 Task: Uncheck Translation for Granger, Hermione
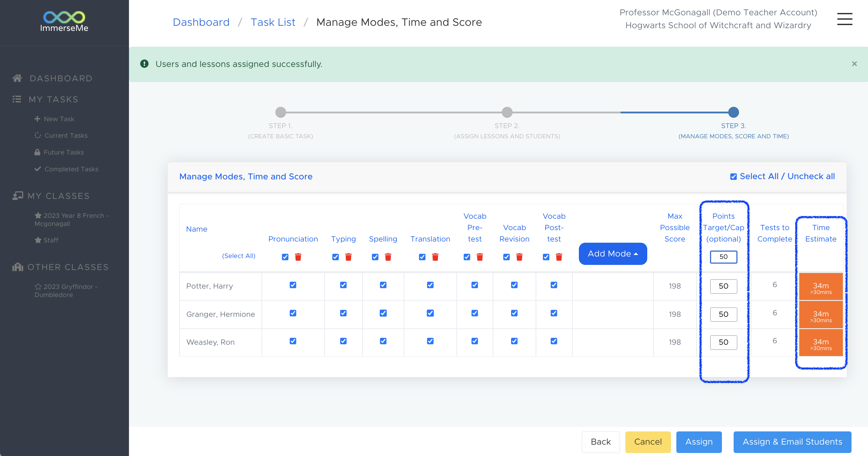click(x=430, y=313)
